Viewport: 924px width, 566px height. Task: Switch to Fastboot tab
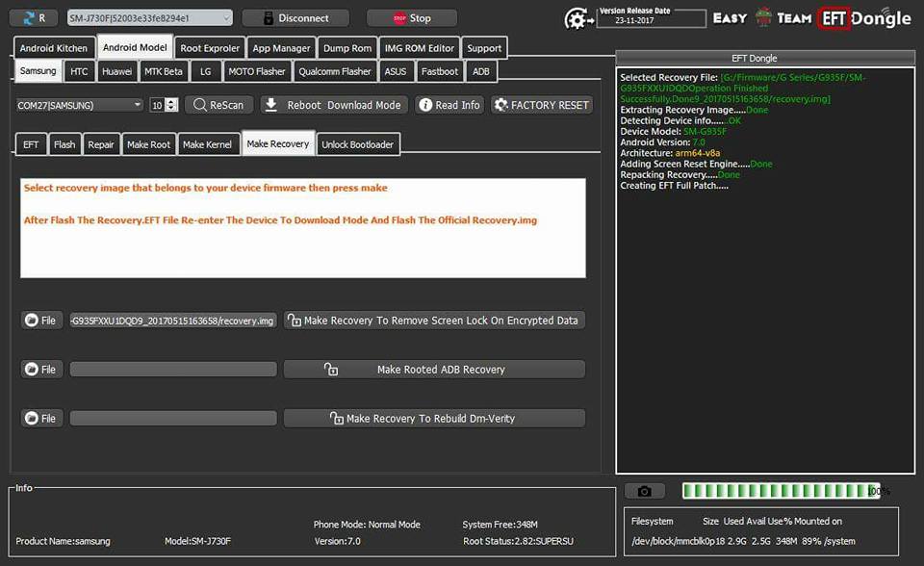(440, 71)
